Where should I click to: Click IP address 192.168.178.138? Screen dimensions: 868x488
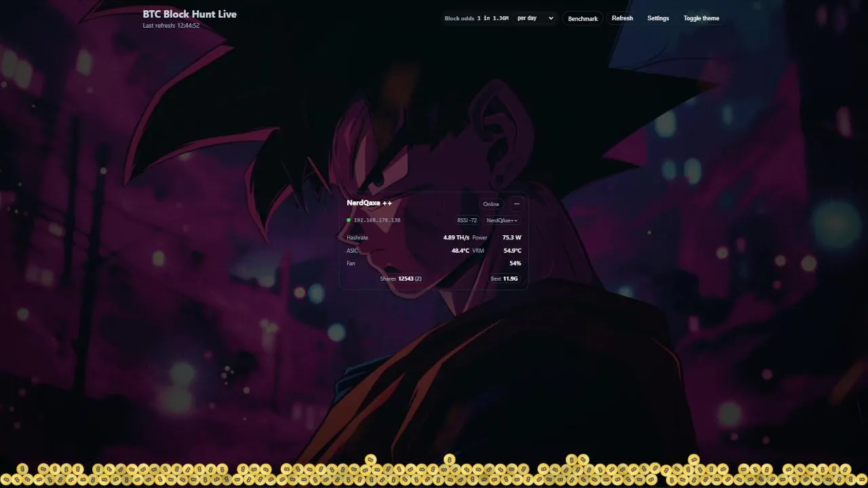(377, 220)
